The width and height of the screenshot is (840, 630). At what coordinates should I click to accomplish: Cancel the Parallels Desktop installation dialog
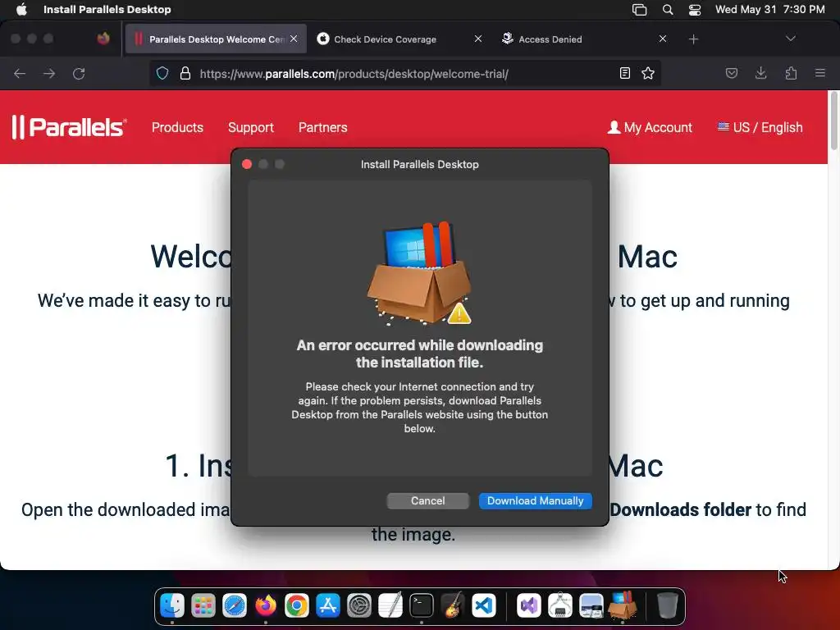[x=427, y=501]
